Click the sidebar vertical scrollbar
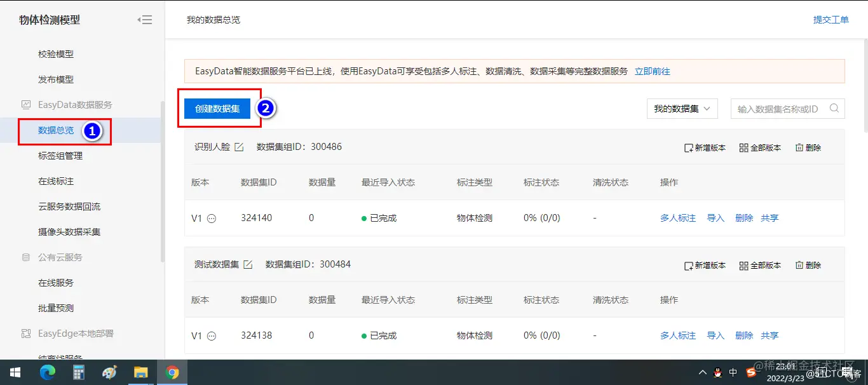868x385 pixels. pos(163,181)
